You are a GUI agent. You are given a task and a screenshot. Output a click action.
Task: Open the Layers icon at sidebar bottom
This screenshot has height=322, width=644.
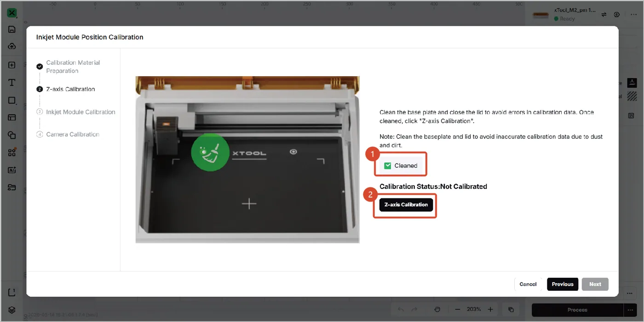click(12, 310)
